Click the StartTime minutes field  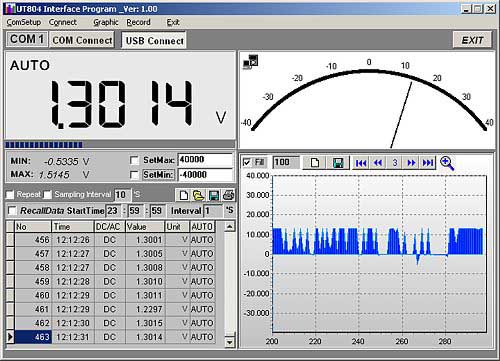point(136,211)
